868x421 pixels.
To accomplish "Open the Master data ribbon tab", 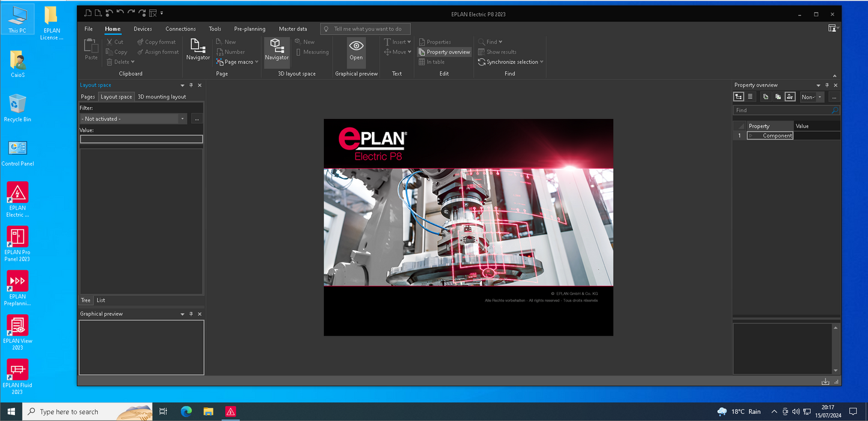I will (x=293, y=29).
